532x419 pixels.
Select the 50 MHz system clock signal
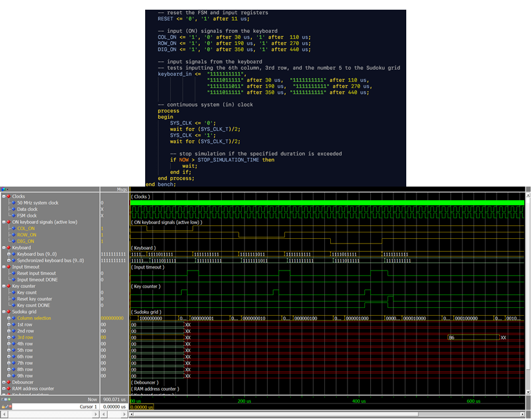[37, 203]
